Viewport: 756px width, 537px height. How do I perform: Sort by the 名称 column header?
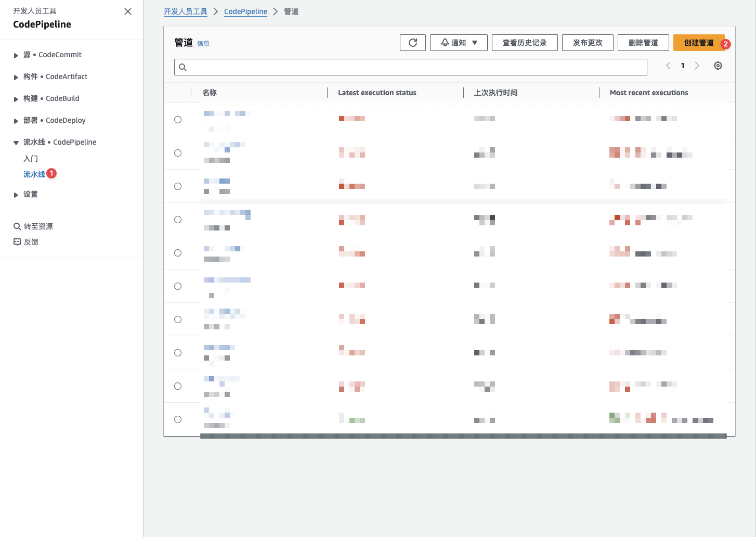click(210, 93)
